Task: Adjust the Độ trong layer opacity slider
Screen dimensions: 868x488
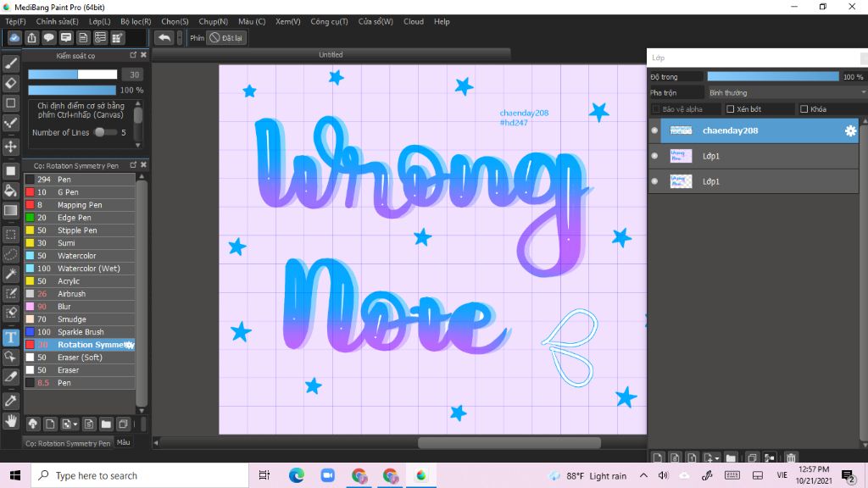Action: pos(773,76)
